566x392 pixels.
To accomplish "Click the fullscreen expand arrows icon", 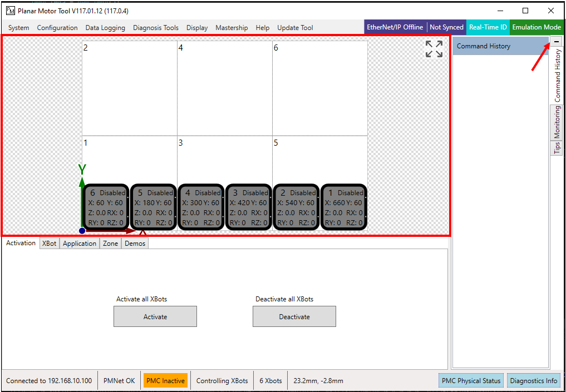I will coord(434,49).
